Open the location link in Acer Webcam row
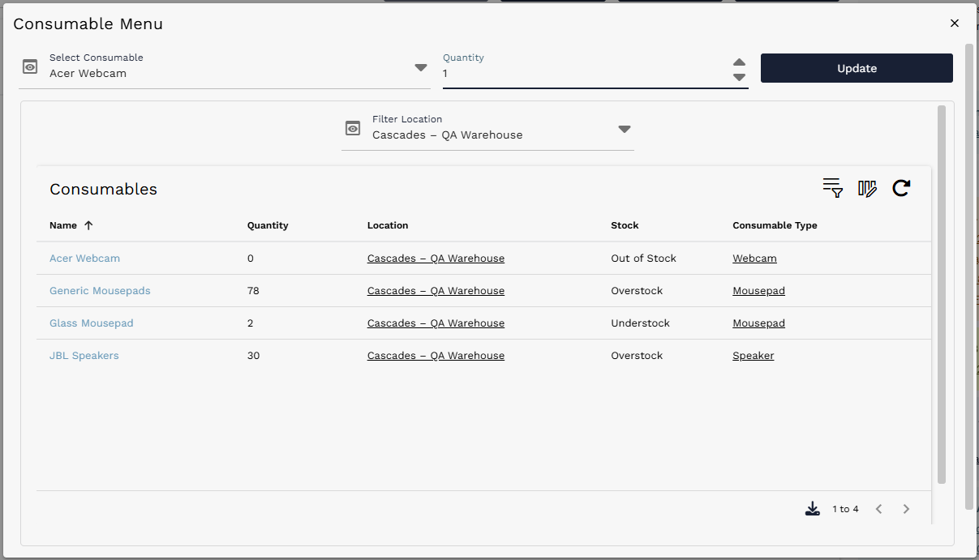Viewport: 979px width, 560px height. click(x=436, y=259)
